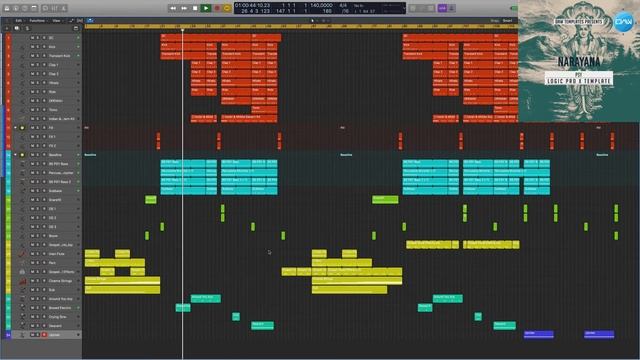Select the first Cinema Strings yellow region

coord(122,281)
